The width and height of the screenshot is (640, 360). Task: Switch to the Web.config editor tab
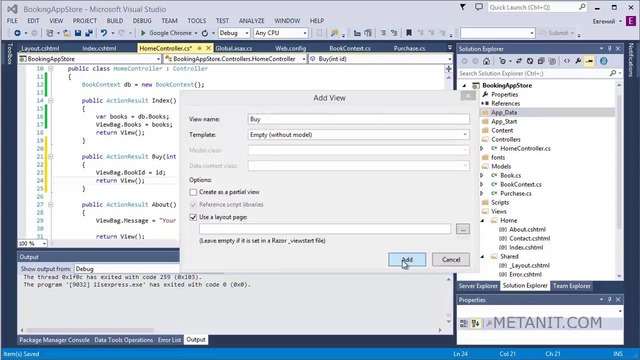tap(290, 48)
